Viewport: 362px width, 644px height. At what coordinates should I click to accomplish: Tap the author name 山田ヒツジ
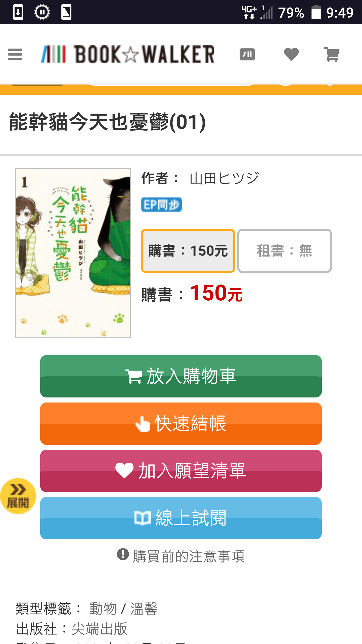[224, 178]
